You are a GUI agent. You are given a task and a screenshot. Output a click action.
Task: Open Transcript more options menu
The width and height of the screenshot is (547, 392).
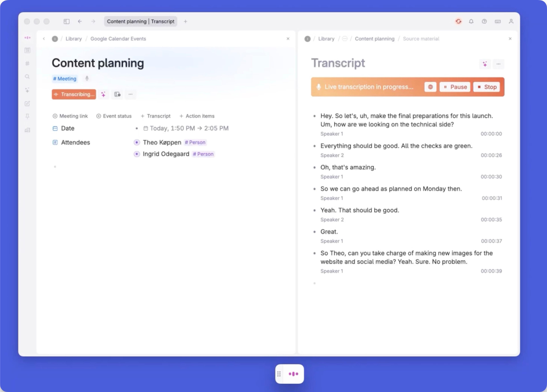coord(498,64)
